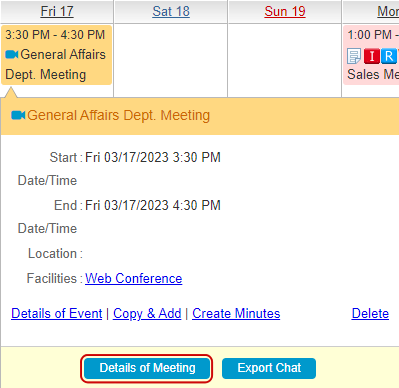This screenshot has height=388, width=399.
Task: Open the Monday day header
Action: click(388, 11)
